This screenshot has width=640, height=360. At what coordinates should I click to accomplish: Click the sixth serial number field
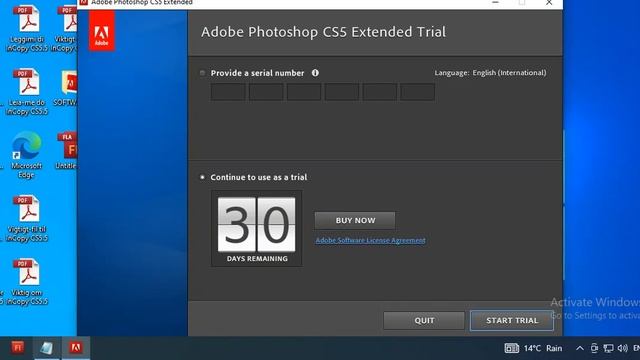tap(417, 92)
